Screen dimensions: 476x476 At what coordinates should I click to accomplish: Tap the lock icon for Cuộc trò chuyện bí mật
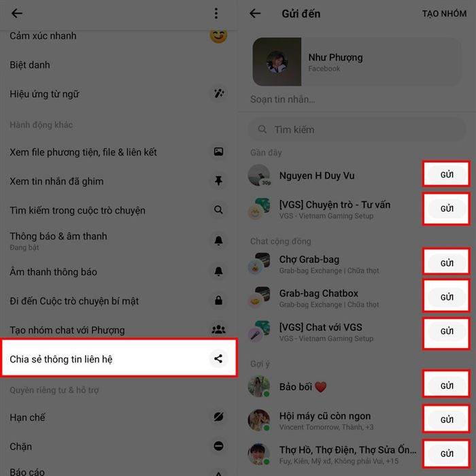218,301
